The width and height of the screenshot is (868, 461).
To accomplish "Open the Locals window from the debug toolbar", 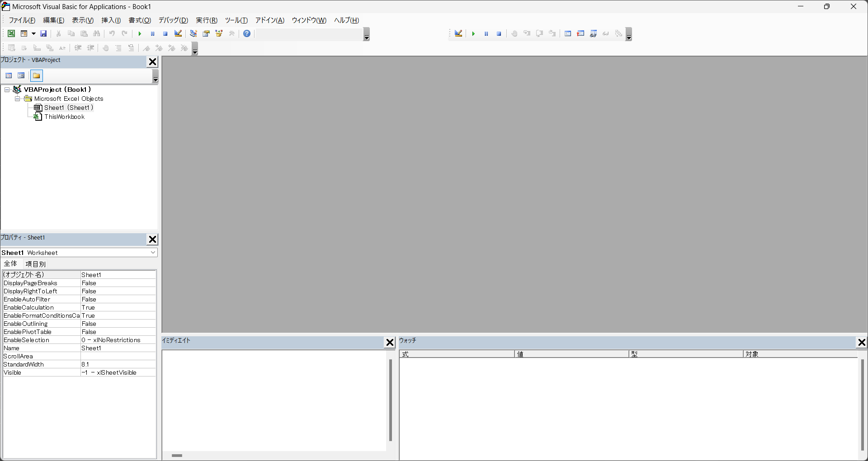I will [568, 33].
